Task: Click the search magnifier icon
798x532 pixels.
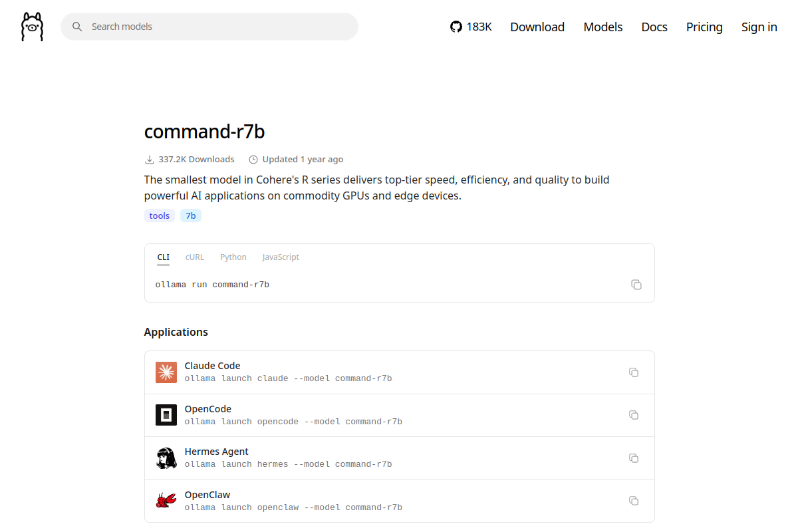Action: point(77,27)
